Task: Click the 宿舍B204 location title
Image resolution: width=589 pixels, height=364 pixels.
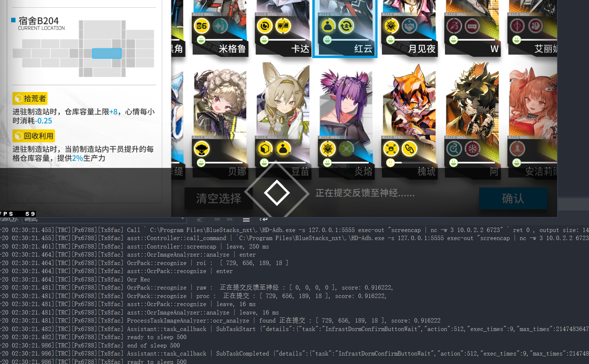Action: (38, 21)
